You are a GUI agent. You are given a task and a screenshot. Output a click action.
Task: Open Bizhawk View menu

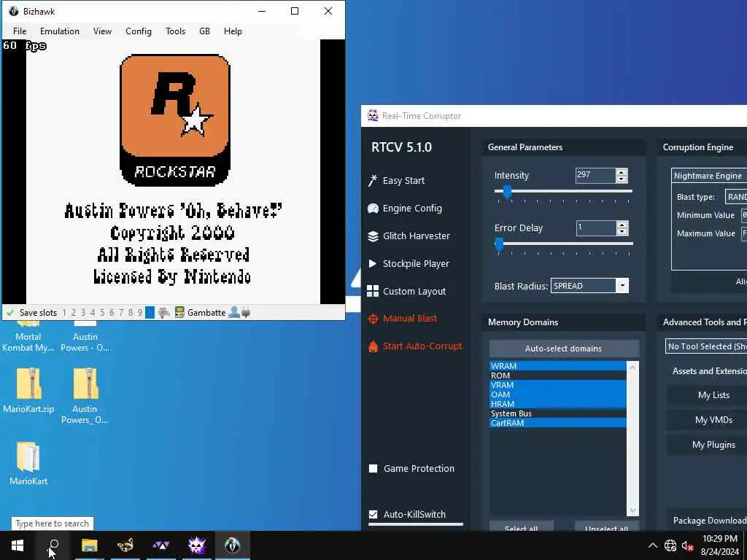pos(102,31)
